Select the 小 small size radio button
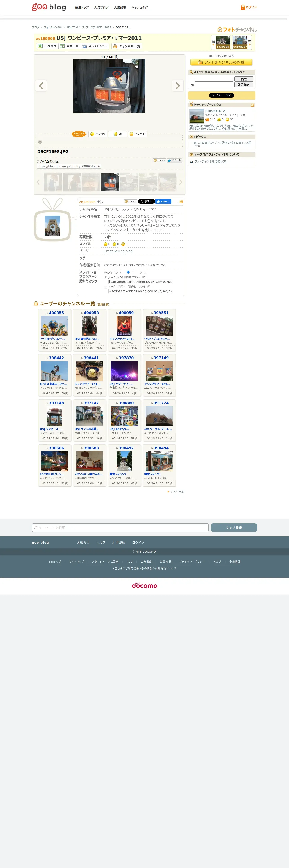The image size is (289, 868). (116, 272)
